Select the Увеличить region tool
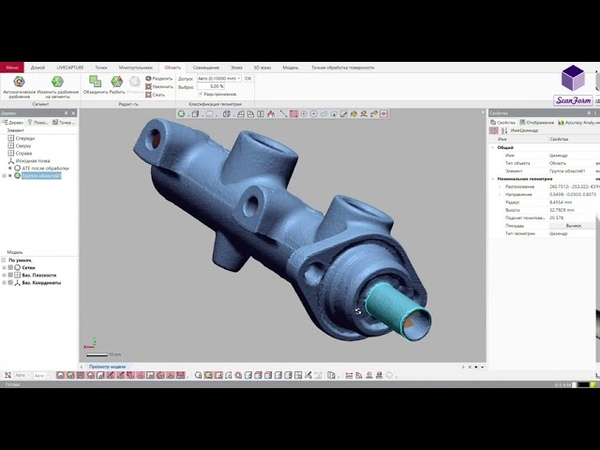600x450 pixels. coord(159,86)
